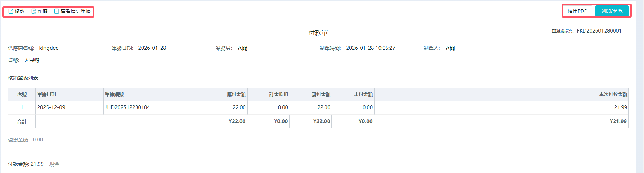Export the payment voucher via 匯出PDF
Screen dimensions: 644x173
(577, 11)
